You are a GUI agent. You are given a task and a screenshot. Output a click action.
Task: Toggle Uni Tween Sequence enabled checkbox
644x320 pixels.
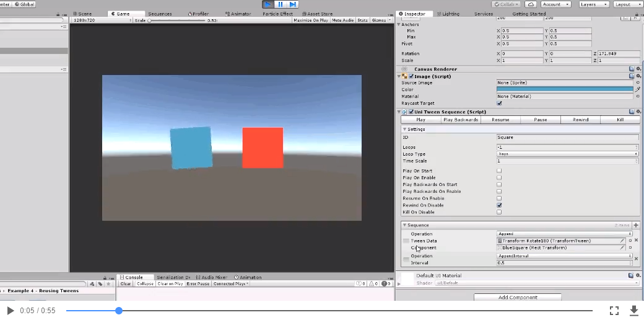click(411, 112)
